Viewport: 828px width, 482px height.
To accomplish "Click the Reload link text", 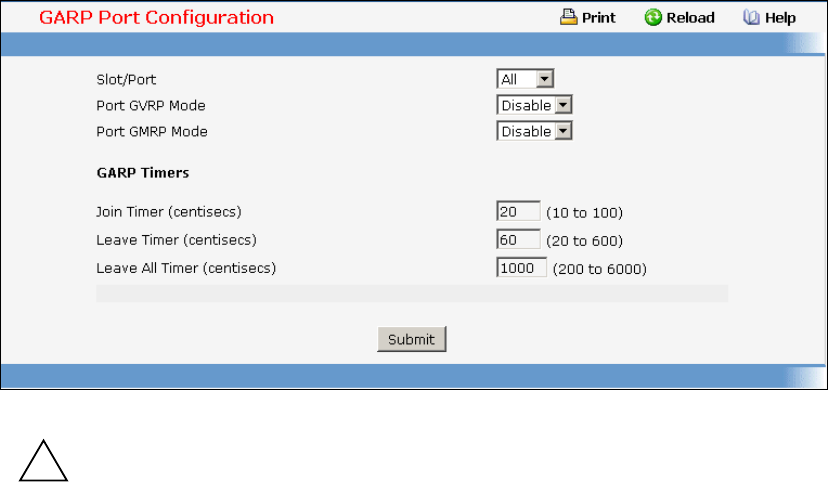I will coord(690,18).
